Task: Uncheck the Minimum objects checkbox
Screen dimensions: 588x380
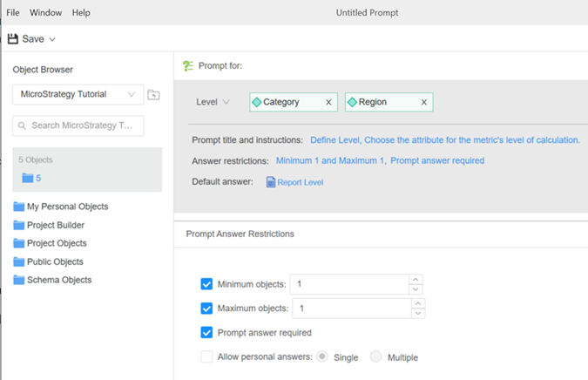Action: coord(206,284)
